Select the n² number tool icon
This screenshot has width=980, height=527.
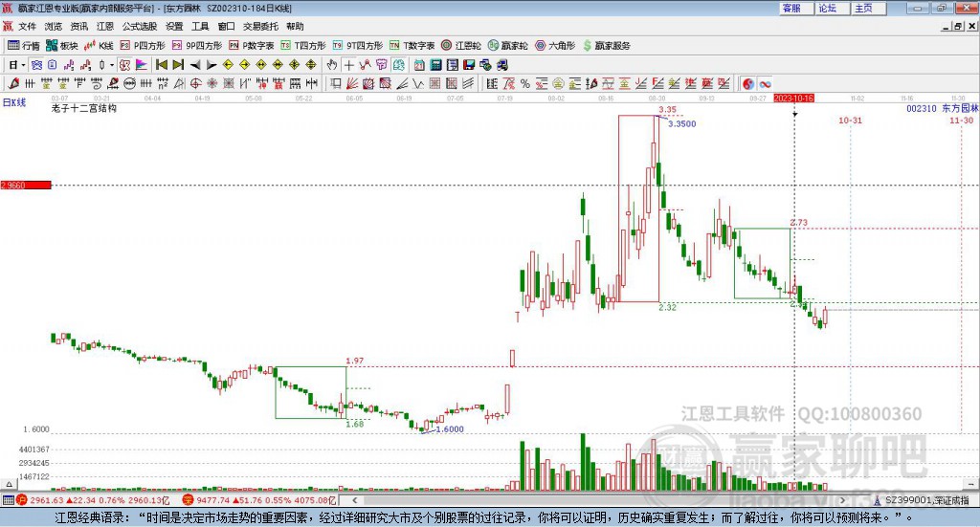click(x=163, y=83)
